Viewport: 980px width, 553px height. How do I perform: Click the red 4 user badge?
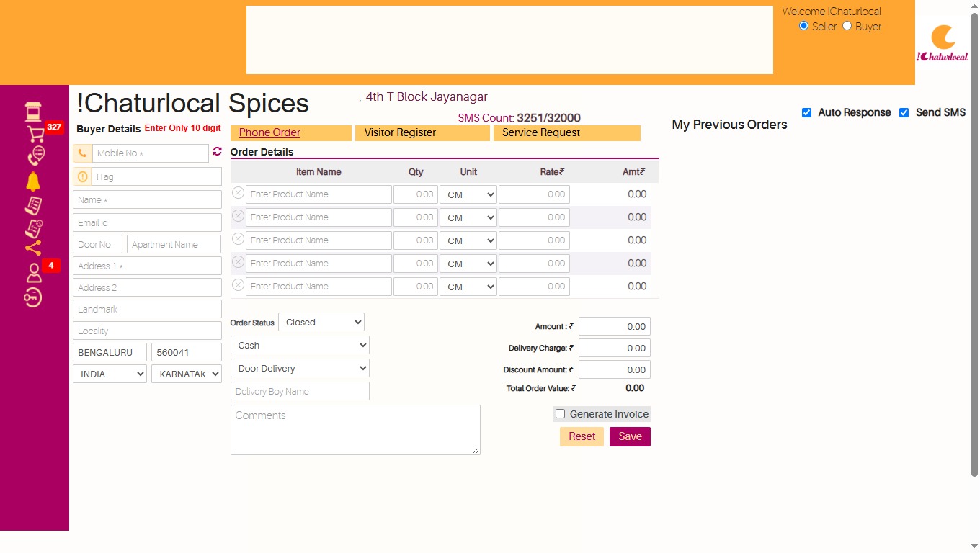click(51, 266)
